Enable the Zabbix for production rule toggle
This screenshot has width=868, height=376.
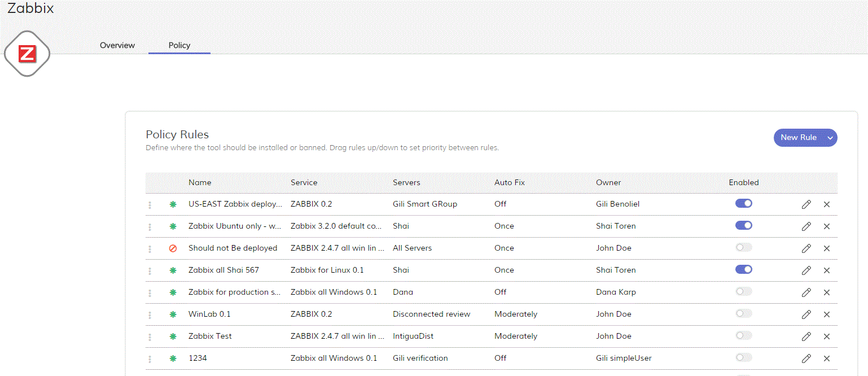pyautogui.click(x=744, y=291)
